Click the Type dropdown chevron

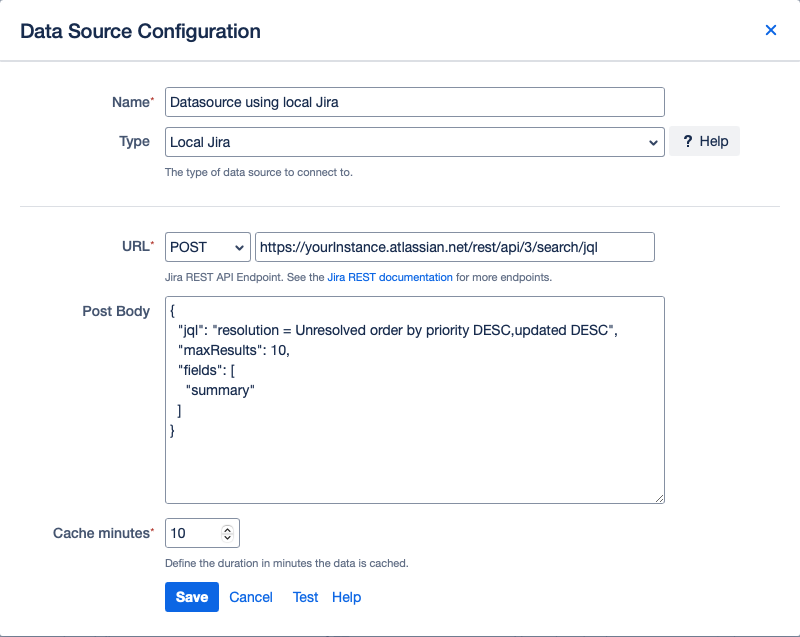point(654,140)
